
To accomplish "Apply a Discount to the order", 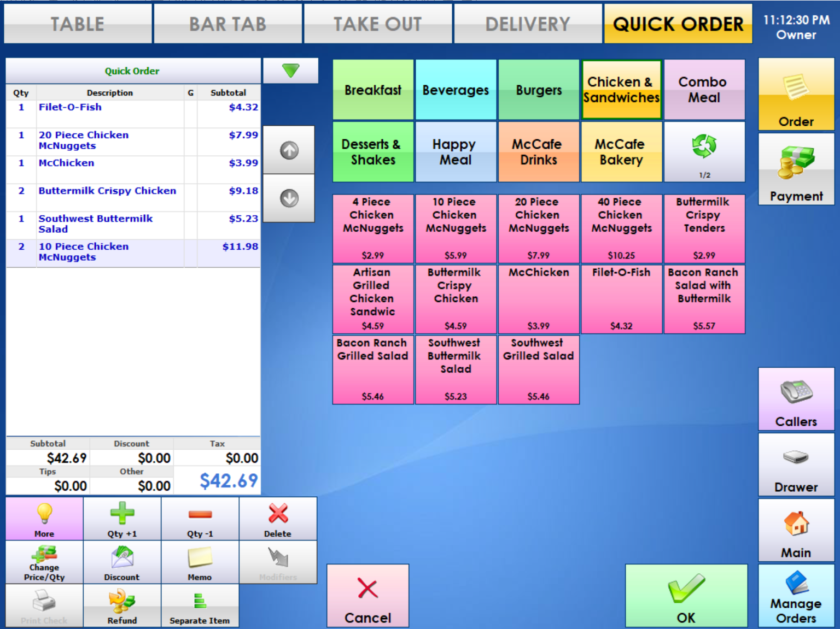I will click(x=122, y=562).
